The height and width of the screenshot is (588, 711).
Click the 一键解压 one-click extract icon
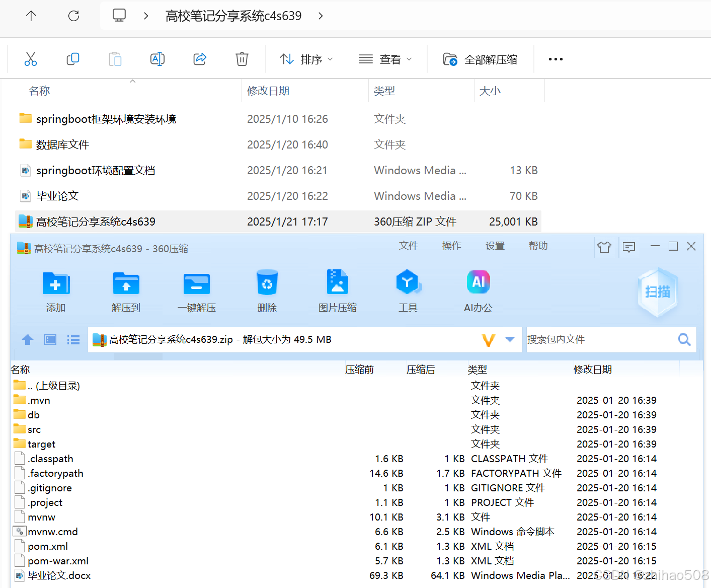tap(196, 291)
